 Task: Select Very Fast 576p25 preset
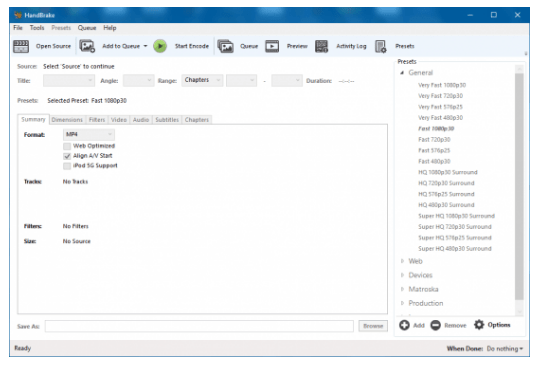[x=440, y=107]
